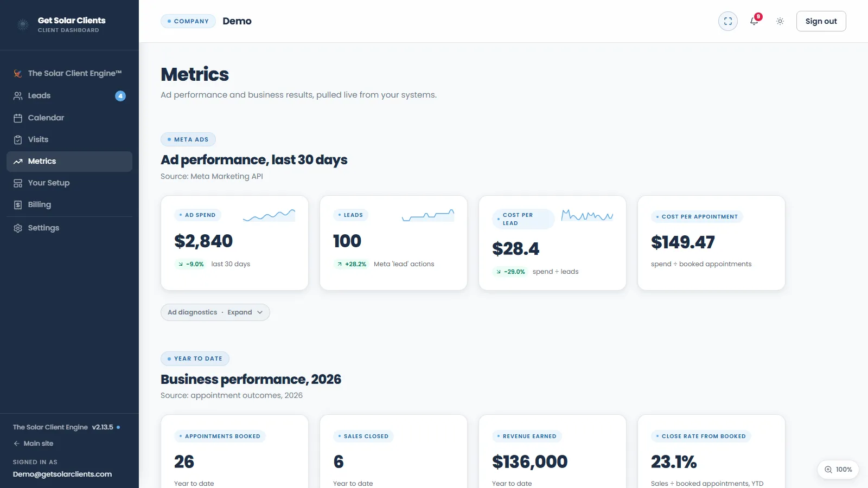
Task: Expand the Ad diagnostics section
Action: point(215,312)
